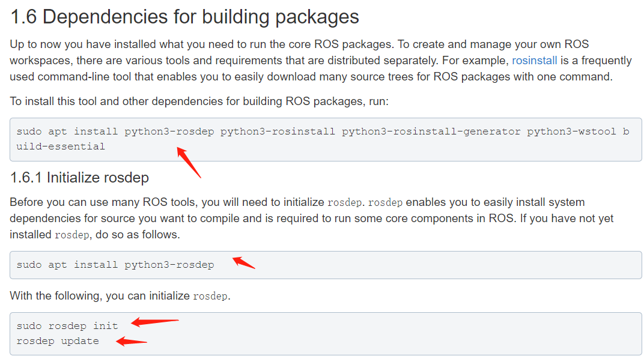Image resolution: width=644 pixels, height=359 pixels.
Task: Click the '1.6.1 Initialize rosdep' heading
Action: (x=79, y=178)
